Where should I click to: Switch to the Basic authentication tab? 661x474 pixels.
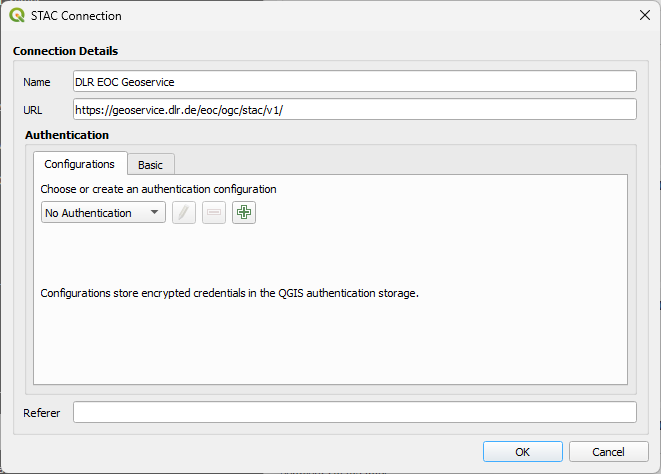coord(150,164)
